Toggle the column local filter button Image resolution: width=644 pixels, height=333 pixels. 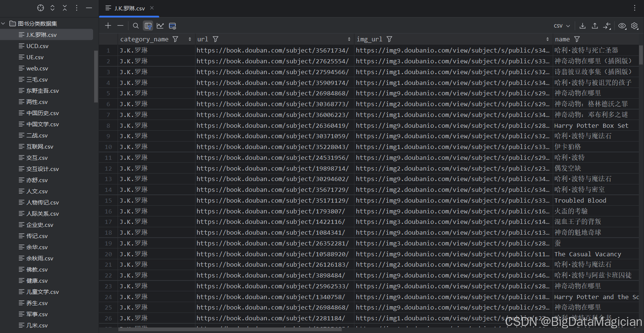pyautogui.click(x=148, y=26)
